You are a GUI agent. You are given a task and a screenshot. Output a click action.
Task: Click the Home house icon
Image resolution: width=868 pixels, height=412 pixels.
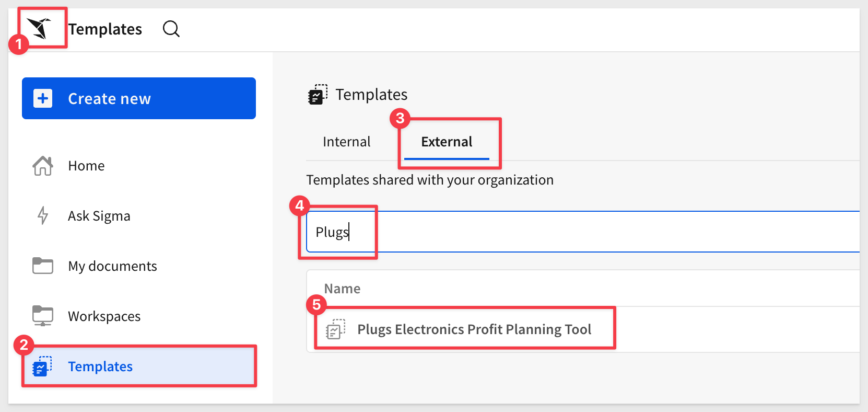43,166
